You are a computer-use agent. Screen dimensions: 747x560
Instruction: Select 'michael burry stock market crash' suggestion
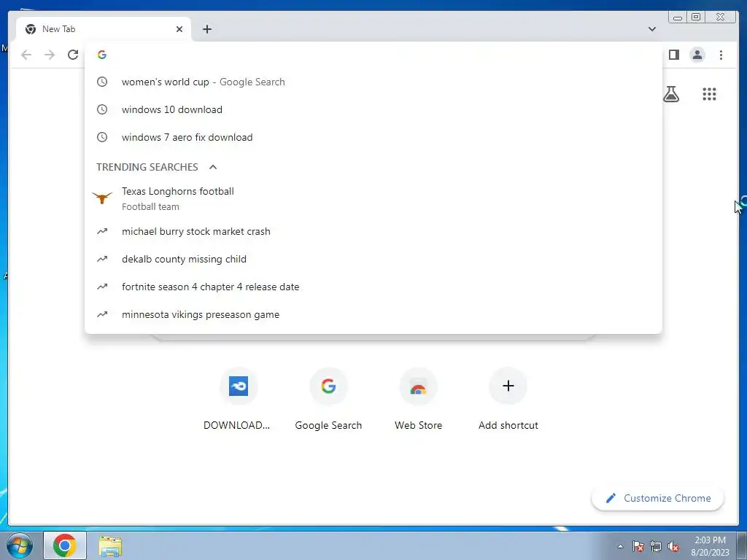373,231
